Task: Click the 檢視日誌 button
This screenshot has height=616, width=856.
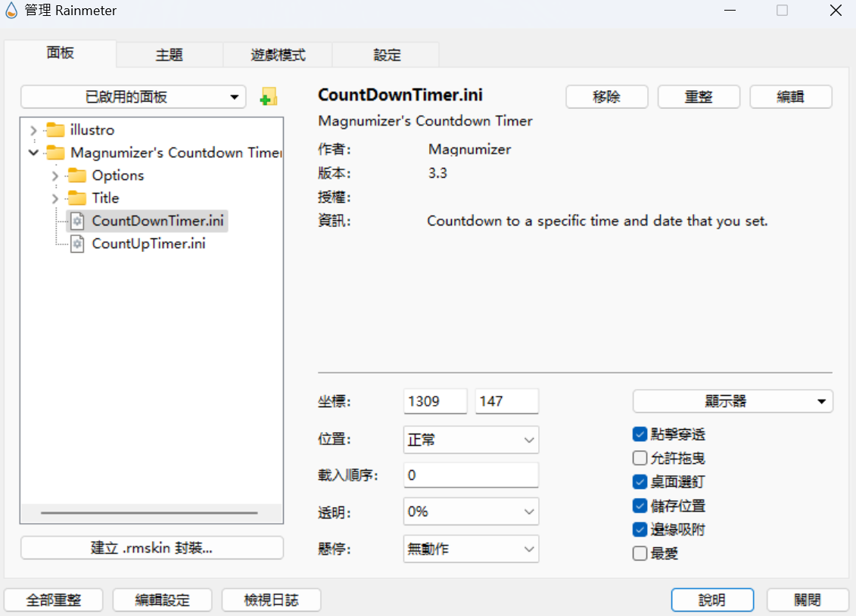Action: tap(271, 600)
